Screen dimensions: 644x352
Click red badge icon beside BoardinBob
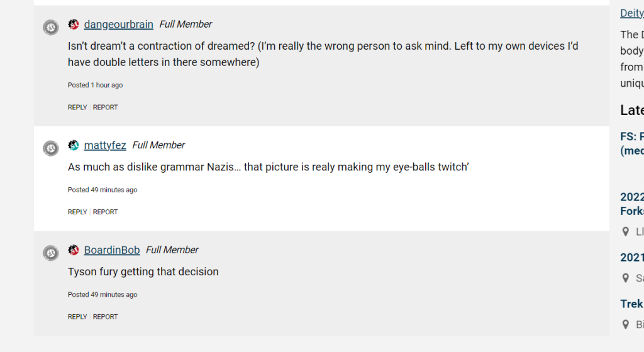(x=74, y=250)
